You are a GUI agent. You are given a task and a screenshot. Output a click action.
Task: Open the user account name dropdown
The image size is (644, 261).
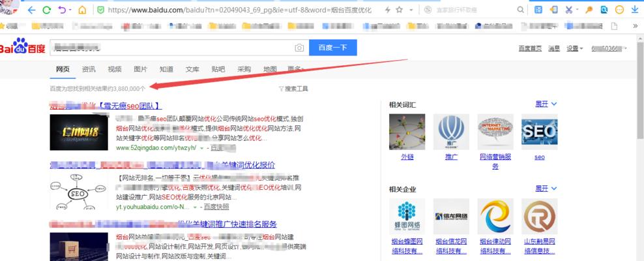(609, 48)
